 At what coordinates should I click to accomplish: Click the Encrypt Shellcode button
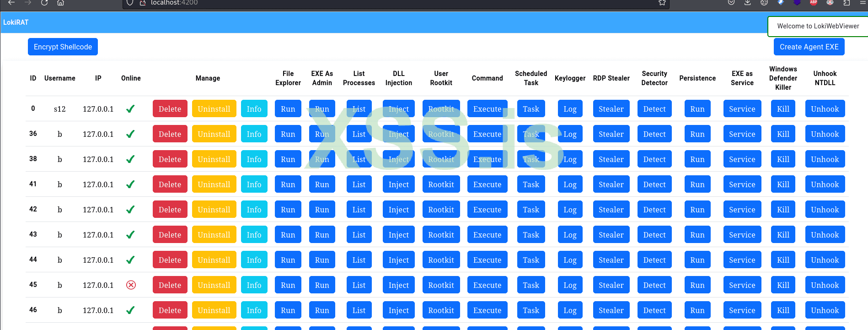[63, 47]
